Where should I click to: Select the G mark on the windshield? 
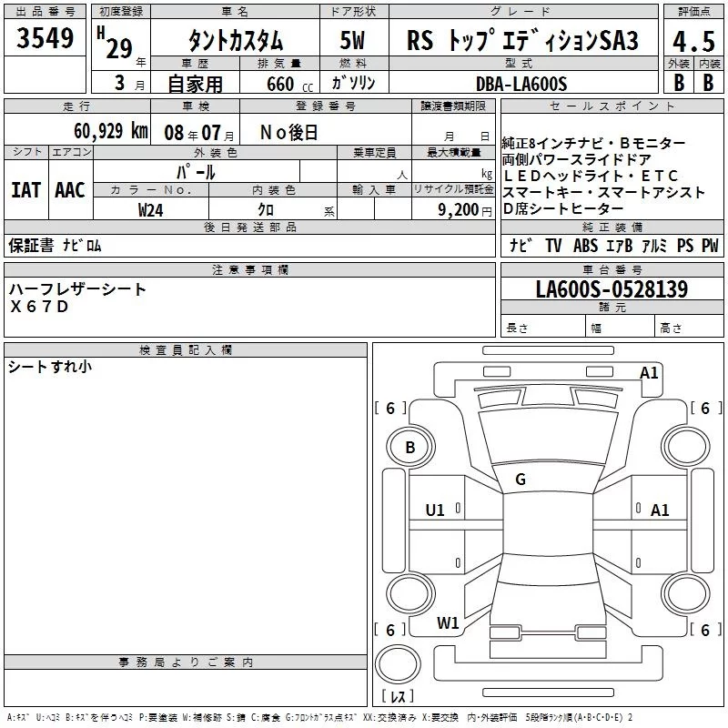point(521,480)
